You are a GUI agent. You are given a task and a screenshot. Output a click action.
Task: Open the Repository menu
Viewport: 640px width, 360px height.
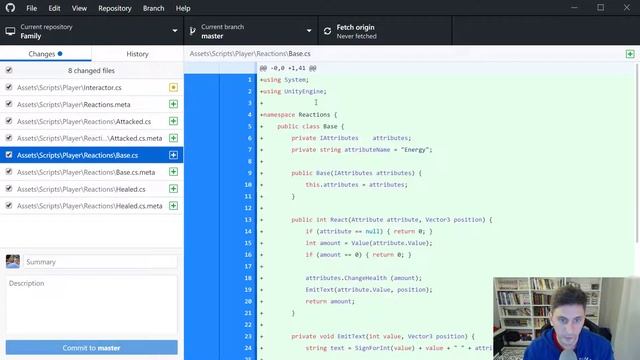click(115, 8)
